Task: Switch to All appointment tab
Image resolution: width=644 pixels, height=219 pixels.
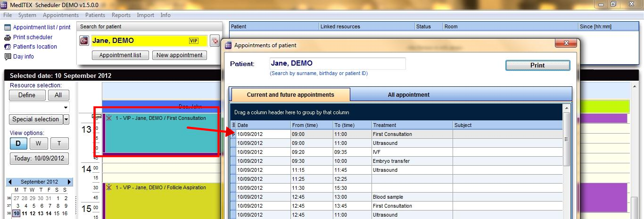Action: tap(409, 95)
